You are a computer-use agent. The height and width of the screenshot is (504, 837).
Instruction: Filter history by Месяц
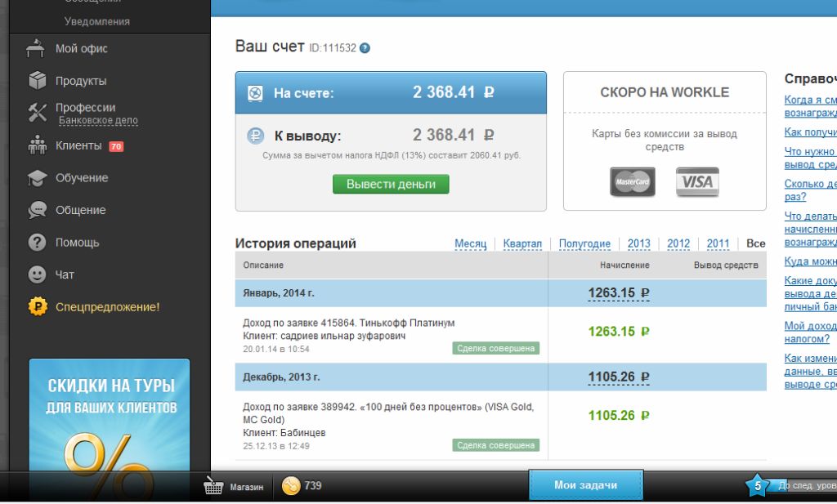[x=470, y=243]
